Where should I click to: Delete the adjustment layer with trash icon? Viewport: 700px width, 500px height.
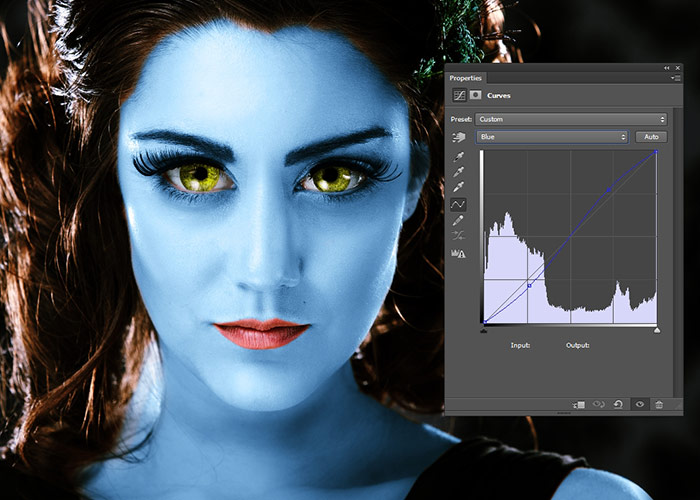[x=658, y=404]
